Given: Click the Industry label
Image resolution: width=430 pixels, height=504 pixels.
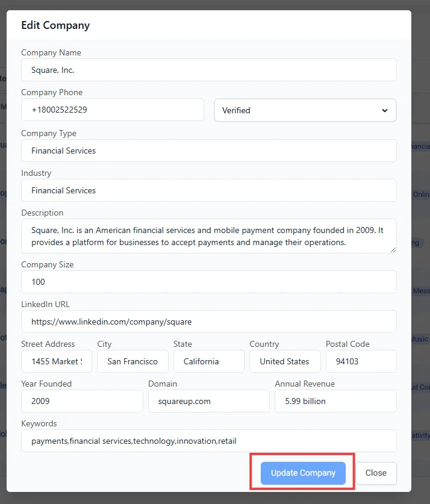Looking at the screenshot, I should click(x=36, y=173).
